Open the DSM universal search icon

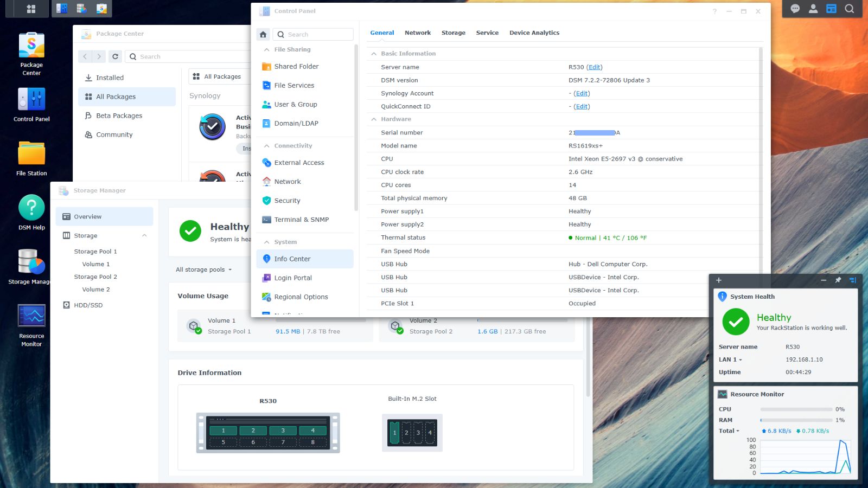tap(850, 9)
